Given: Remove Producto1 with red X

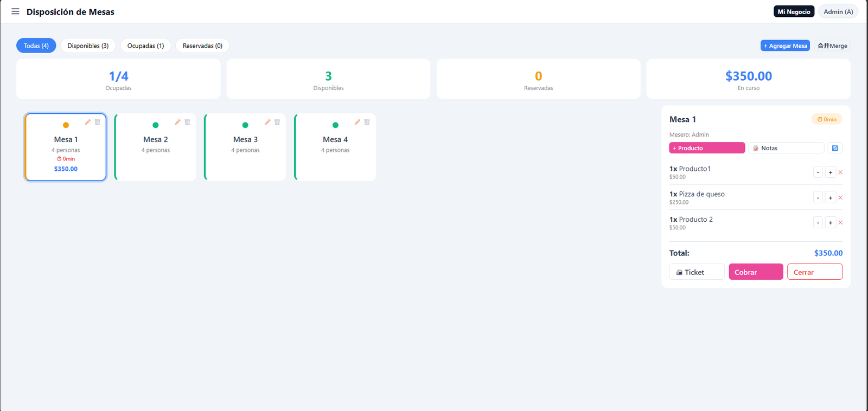Looking at the screenshot, I should pyautogui.click(x=840, y=172).
